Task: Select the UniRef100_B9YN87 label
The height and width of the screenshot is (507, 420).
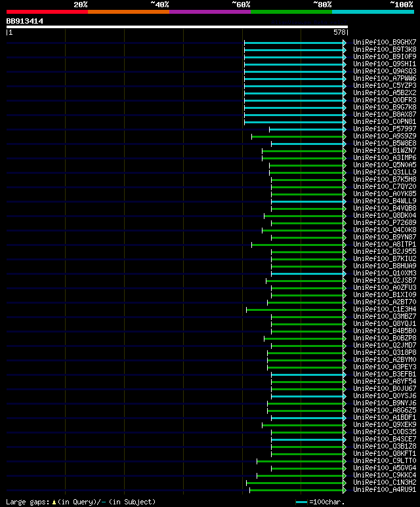Action: coord(385,237)
